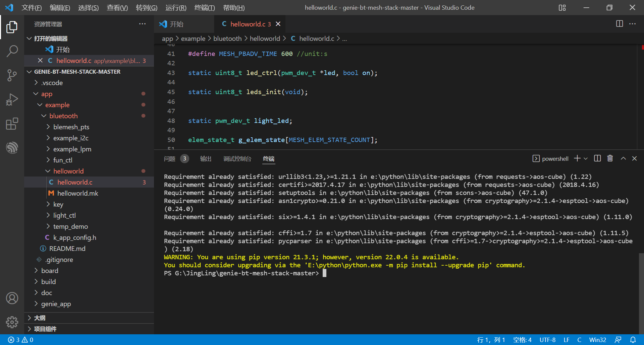
Task: Toggle notifications bell in status bar
Action: click(x=633, y=340)
